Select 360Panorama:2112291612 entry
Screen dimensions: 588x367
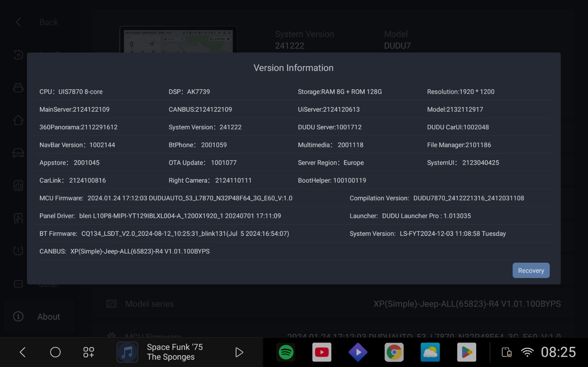click(x=78, y=127)
